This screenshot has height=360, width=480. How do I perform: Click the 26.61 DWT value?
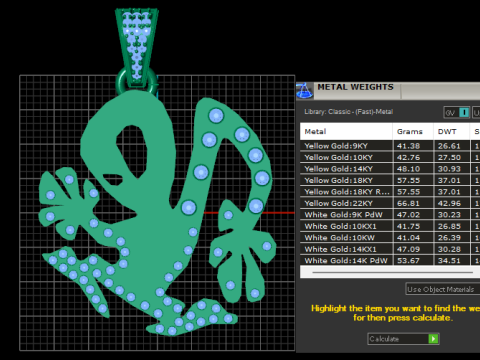449,146
